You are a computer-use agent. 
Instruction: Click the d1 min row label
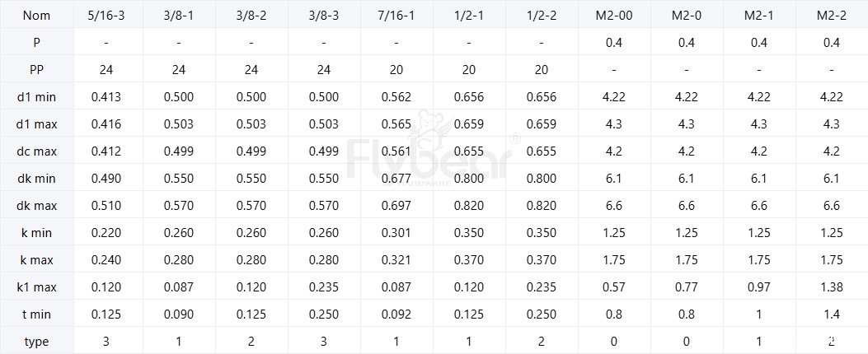pos(36,97)
